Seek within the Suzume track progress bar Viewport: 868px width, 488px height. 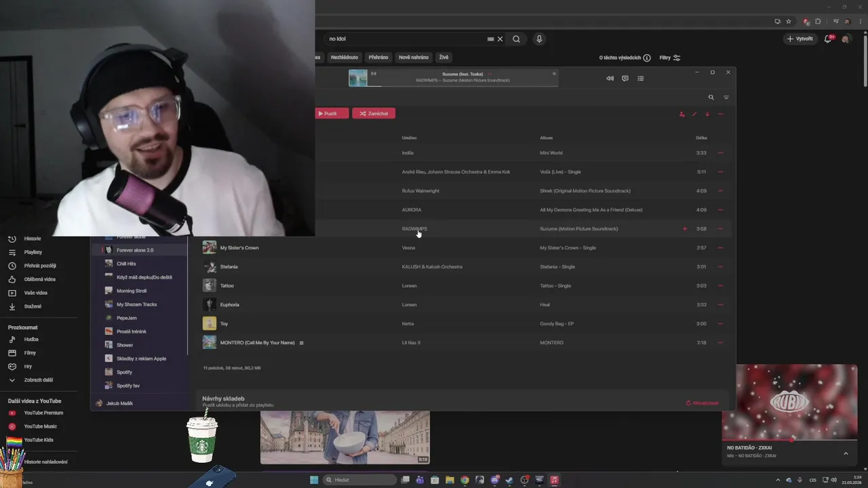[x=462, y=86]
